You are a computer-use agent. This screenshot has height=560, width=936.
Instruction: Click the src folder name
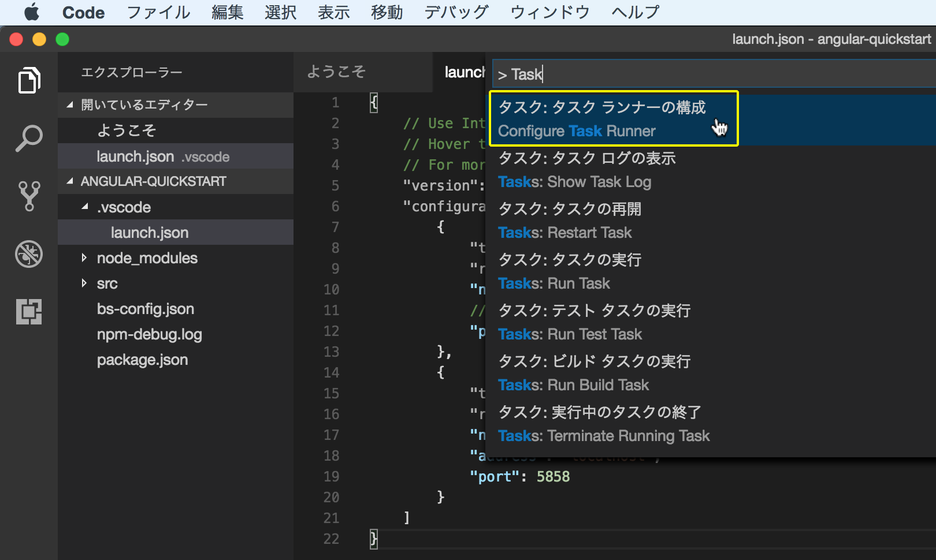[107, 283]
